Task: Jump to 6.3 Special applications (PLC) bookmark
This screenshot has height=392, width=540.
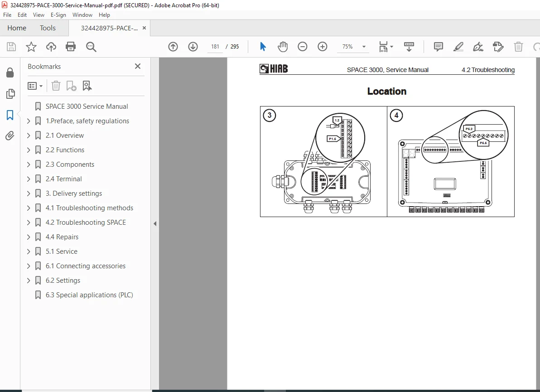Action: point(90,295)
